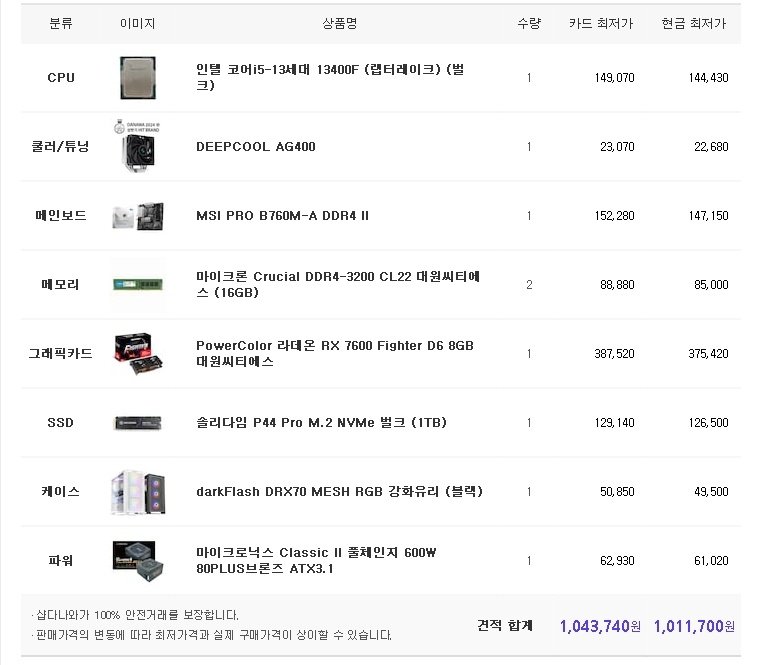Click the 카드 최저가 column header
This screenshot has height=665, width=761.
point(601,23)
